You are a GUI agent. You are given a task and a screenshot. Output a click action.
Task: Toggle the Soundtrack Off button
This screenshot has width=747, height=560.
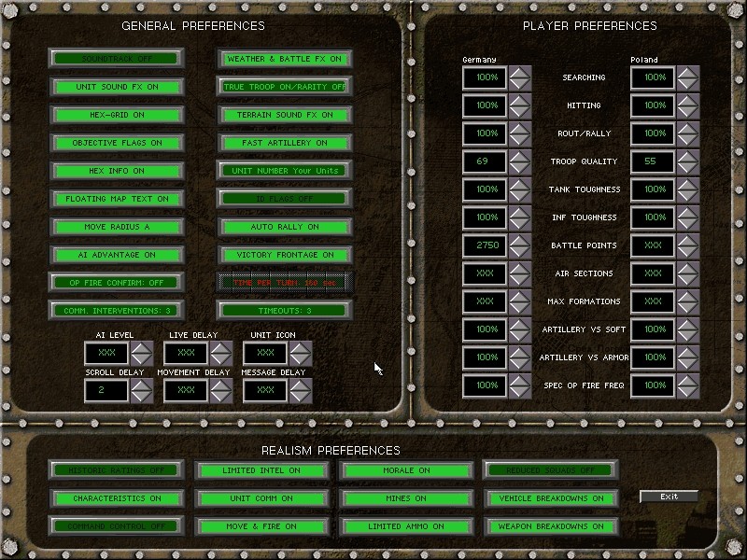pos(116,59)
